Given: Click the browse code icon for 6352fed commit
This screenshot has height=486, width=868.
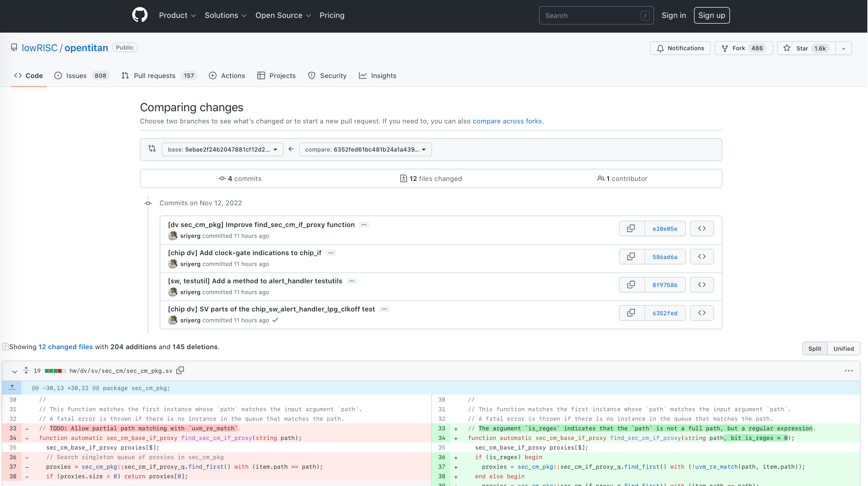Looking at the screenshot, I should pyautogui.click(x=702, y=313).
